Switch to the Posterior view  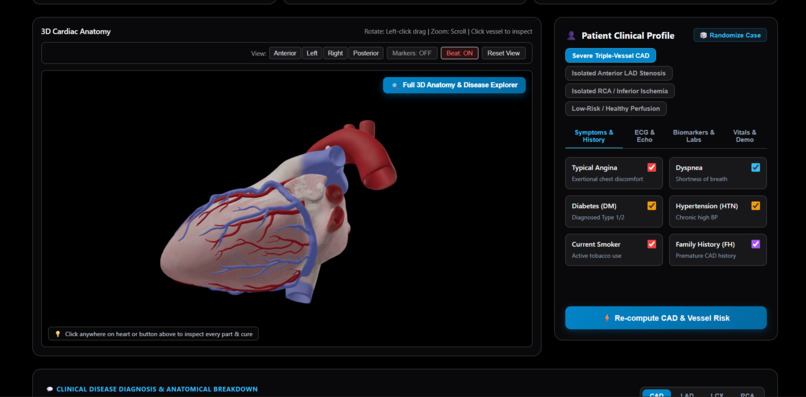(x=365, y=53)
